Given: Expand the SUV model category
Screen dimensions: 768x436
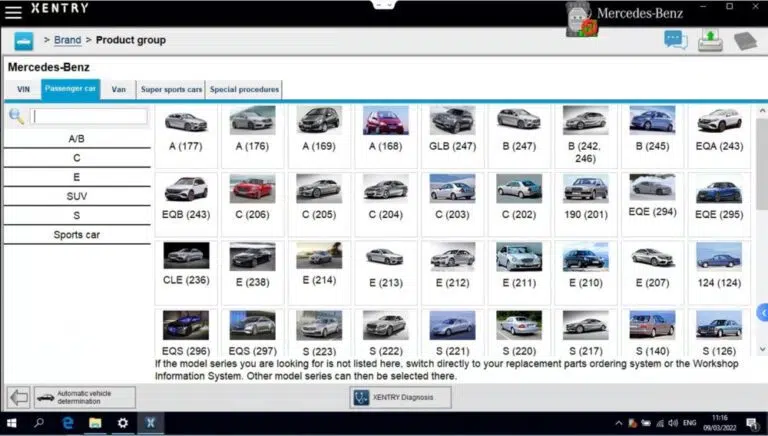Looking at the screenshot, I should pyautogui.click(x=77, y=196).
